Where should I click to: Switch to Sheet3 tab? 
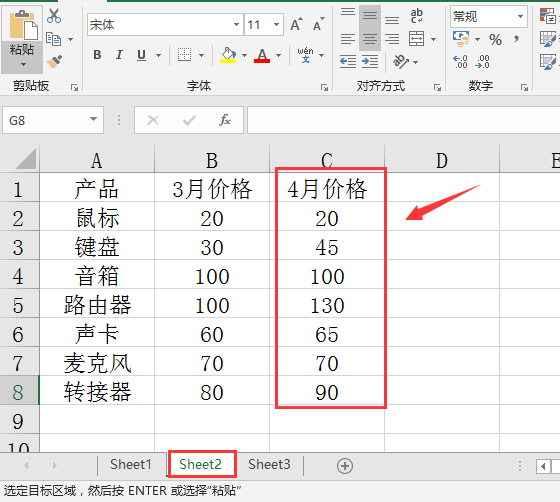(269, 464)
